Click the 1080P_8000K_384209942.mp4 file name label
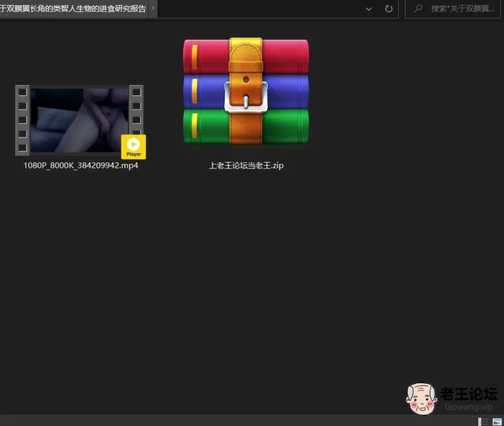Viewport: 504px width, 426px height. click(81, 166)
